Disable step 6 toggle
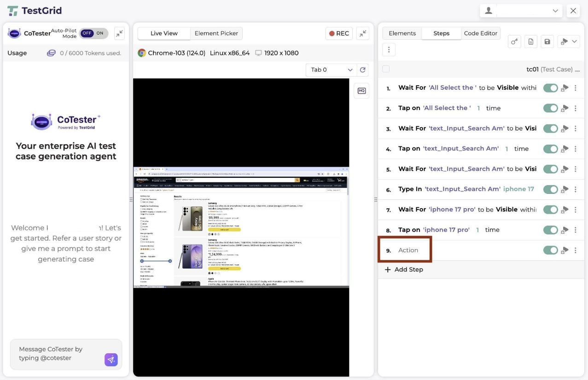This screenshot has width=588, height=380. pyautogui.click(x=550, y=189)
